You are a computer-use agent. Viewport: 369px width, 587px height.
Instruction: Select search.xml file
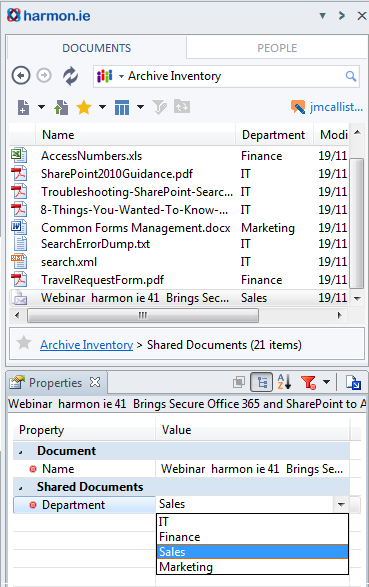[x=69, y=262]
